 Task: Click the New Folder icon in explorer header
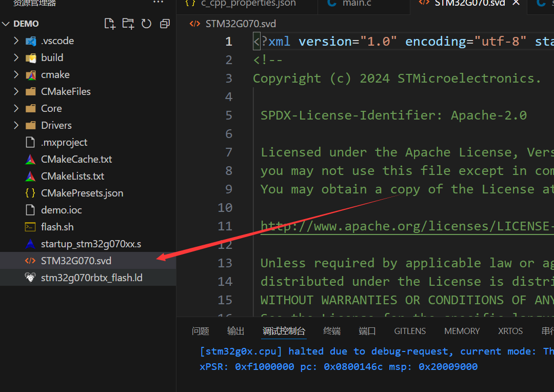pyautogui.click(x=128, y=24)
